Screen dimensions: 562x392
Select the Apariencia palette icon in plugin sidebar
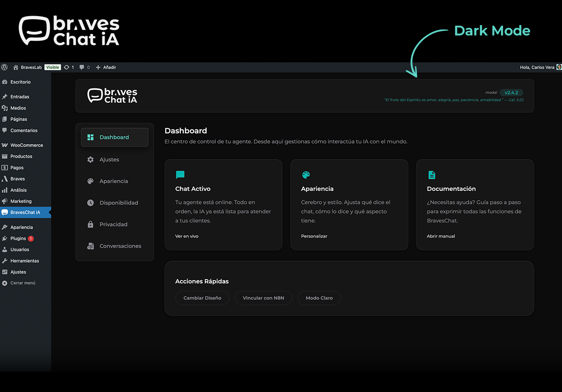[91, 181]
